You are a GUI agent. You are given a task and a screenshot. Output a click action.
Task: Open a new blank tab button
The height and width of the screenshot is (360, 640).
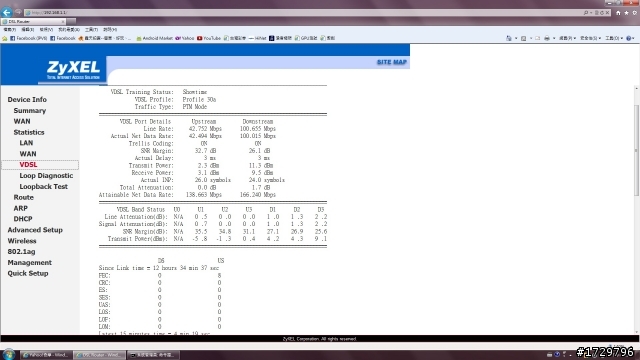[x=71, y=21]
